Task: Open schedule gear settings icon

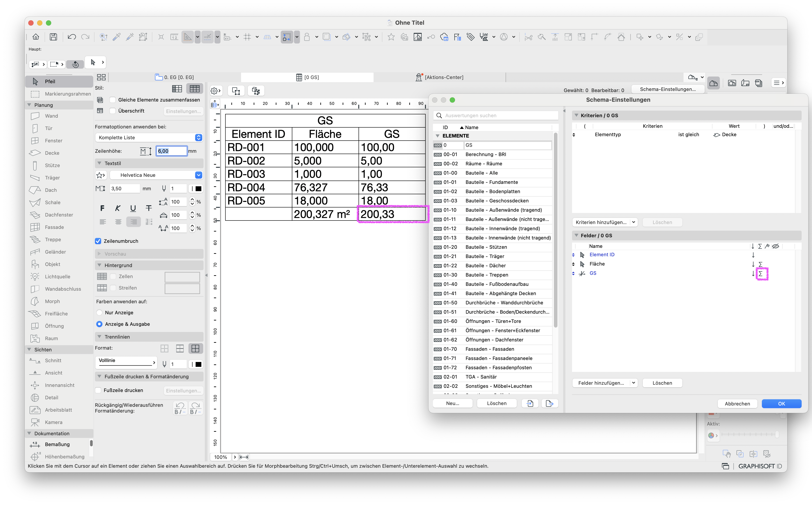Action: tap(215, 90)
